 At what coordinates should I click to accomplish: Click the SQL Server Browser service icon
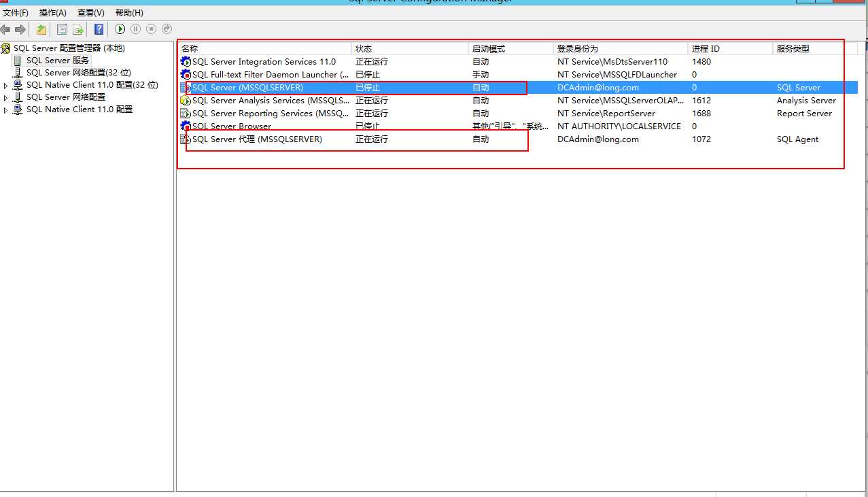[x=186, y=126]
